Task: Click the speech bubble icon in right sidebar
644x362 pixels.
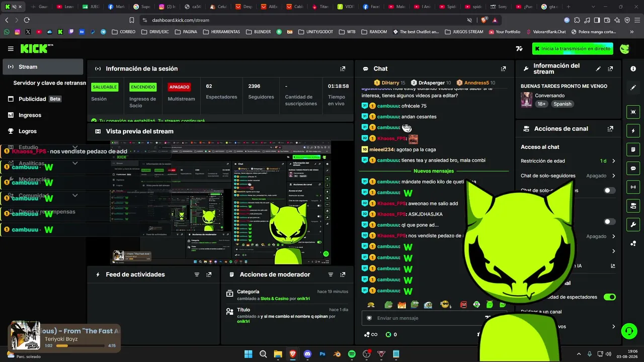Action: tap(633, 168)
